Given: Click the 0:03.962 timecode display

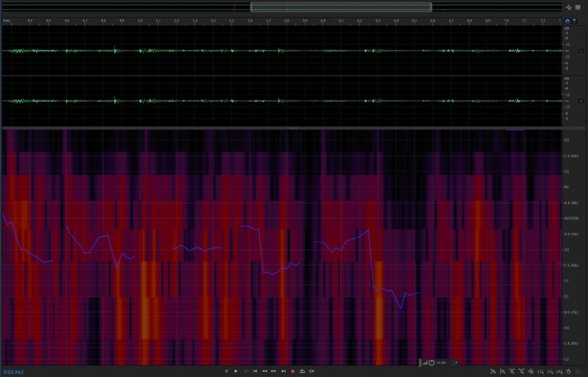Looking at the screenshot, I should [15, 372].
